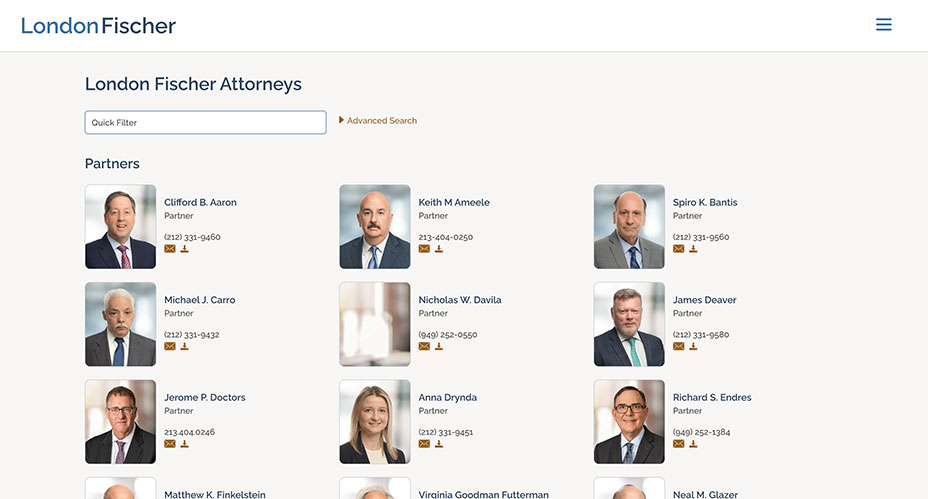Email Spiro K. Bantis via envelope icon
The height and width of the screenshot is (499, 928).
point(679,249)
